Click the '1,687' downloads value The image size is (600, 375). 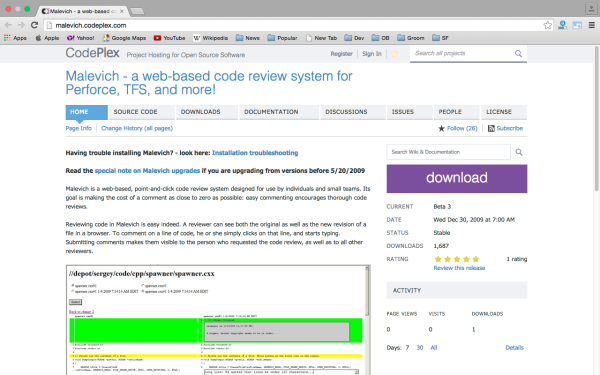coord(441,246)
